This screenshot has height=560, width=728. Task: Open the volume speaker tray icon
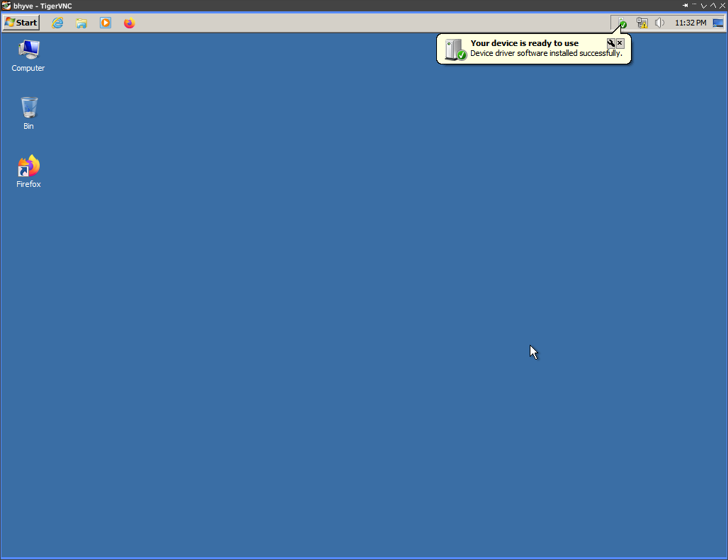(659, 23)
